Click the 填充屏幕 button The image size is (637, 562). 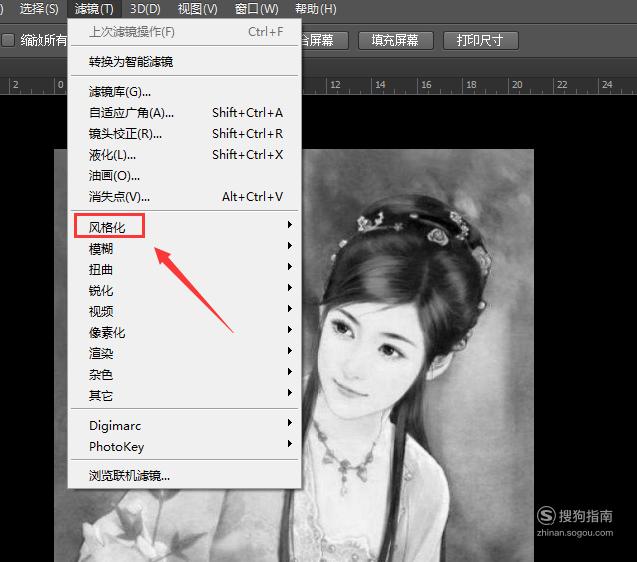[395, 40]
